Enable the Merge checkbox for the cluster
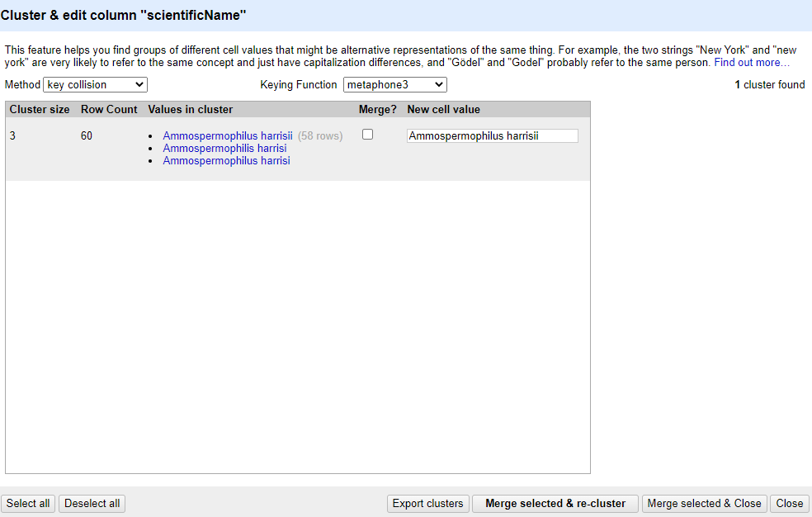The width and height of the screenshot is (812, 517). [367, 133]
